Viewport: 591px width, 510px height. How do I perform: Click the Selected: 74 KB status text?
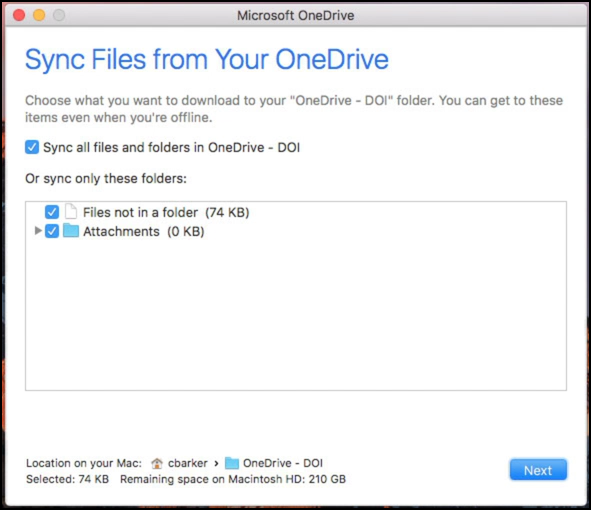pyautogui.click(x=67, y=479)
